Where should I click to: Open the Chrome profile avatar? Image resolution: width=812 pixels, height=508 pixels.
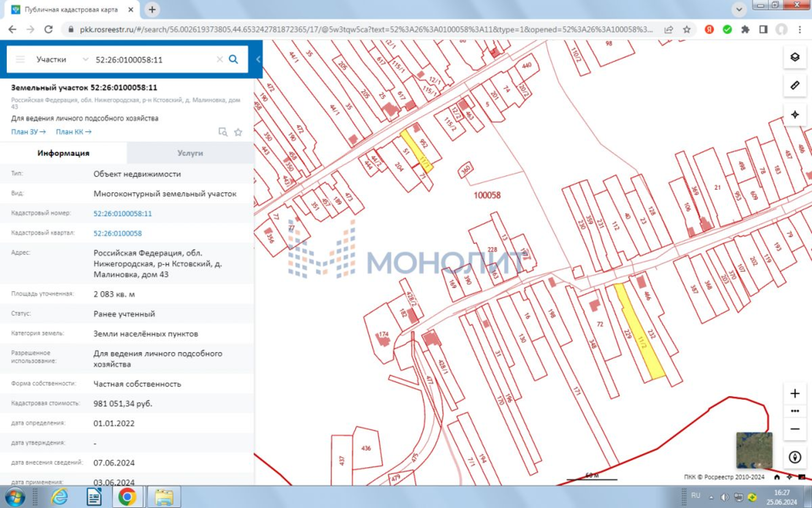[782, 30]
